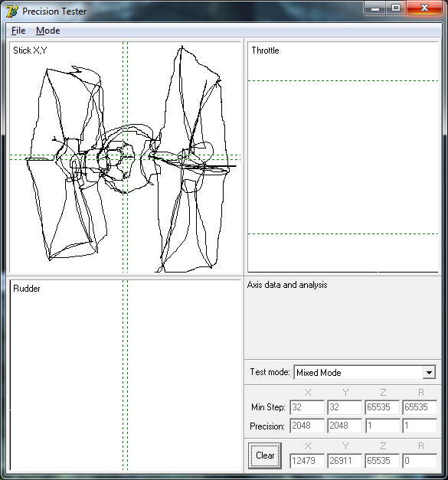Click the Precision Tester app icon in title bar
Screen dimensions: 448x480
coord(12,11)
